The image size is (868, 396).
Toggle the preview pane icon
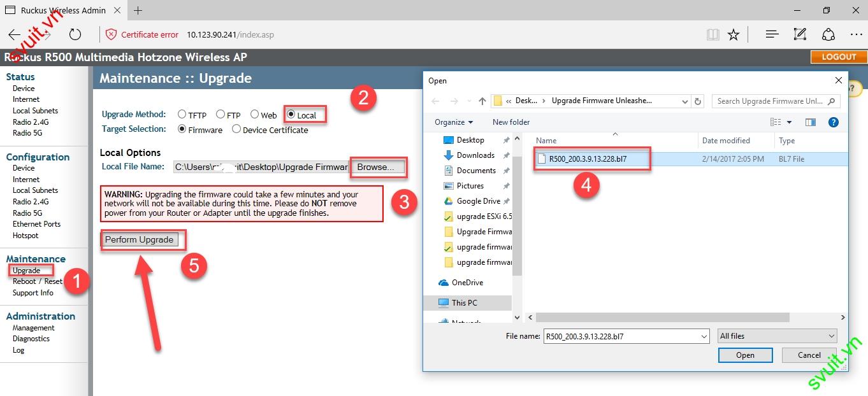(x=810, y=122)
